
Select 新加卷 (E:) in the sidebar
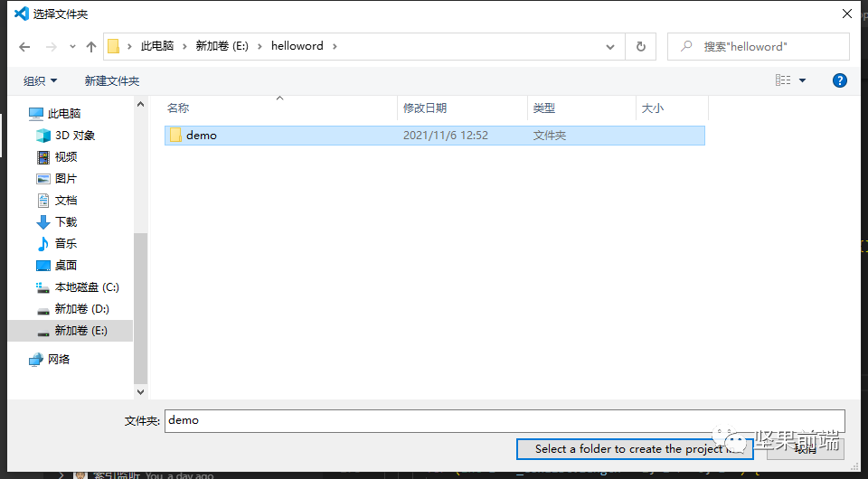tap(71, 331)
